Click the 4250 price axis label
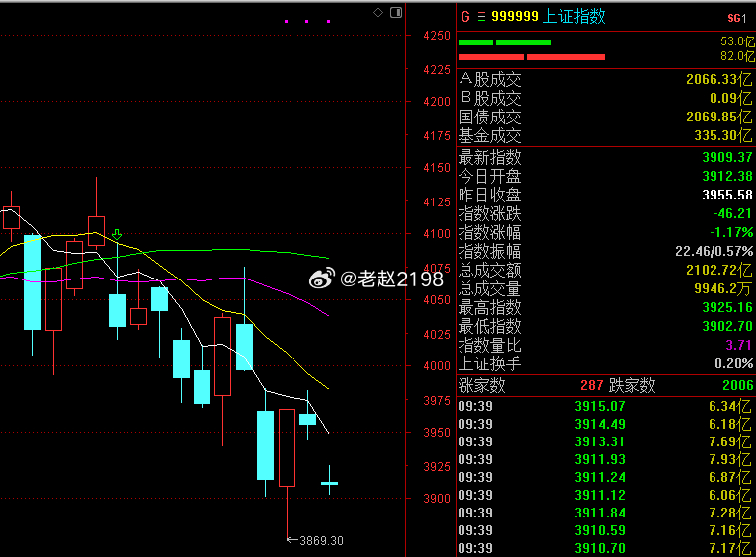756x557 pixels. click(x=437, y=36)
